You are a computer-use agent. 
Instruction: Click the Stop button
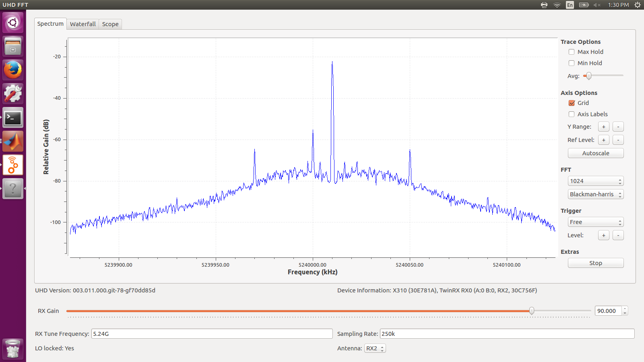coord(596,263)
